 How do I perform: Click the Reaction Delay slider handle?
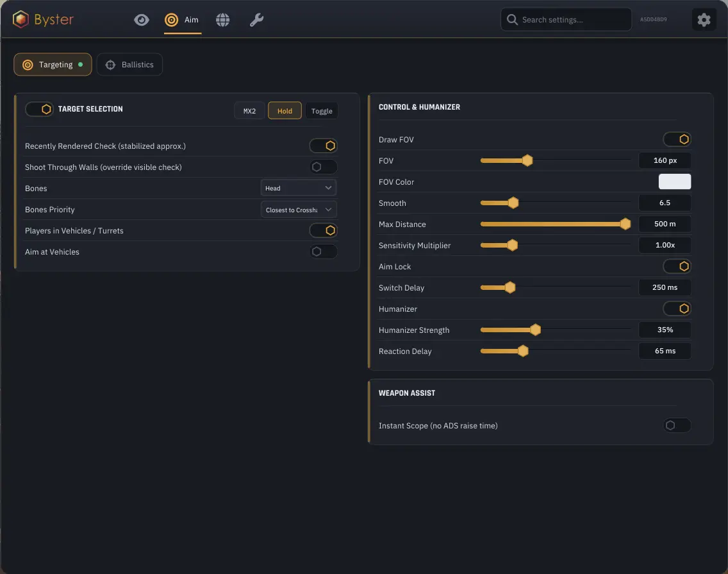[x=523, y=351]
